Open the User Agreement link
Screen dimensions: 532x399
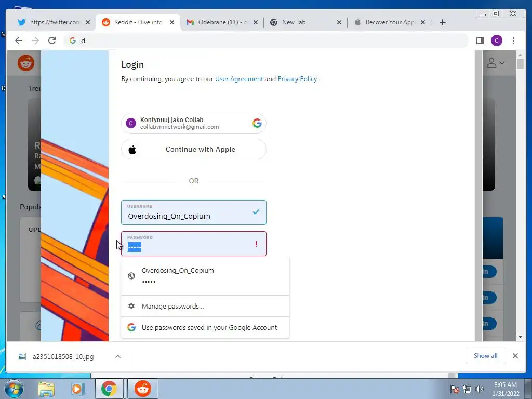(239, 79)
